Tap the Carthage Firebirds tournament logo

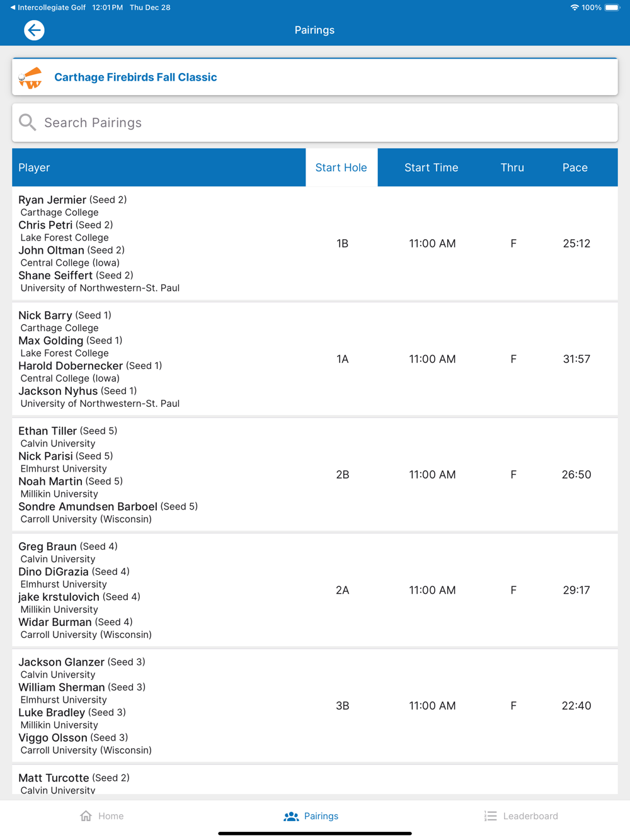30,77
